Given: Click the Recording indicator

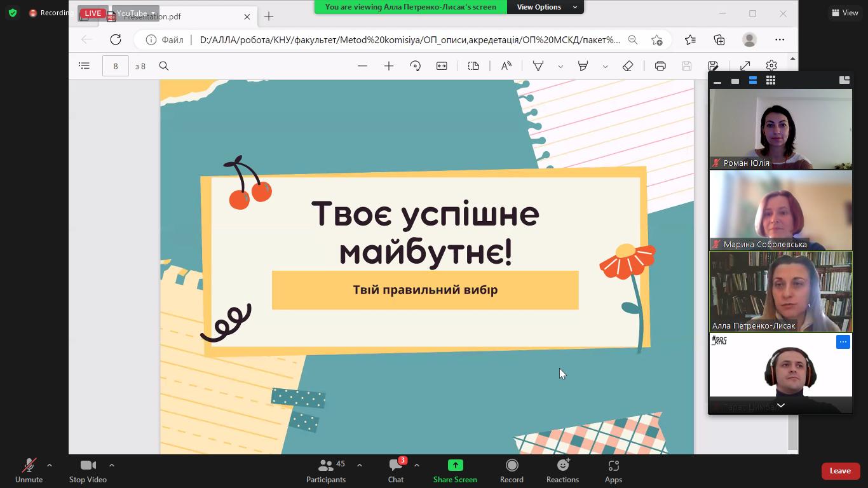Looking at the screenshot, I should 51,13.
